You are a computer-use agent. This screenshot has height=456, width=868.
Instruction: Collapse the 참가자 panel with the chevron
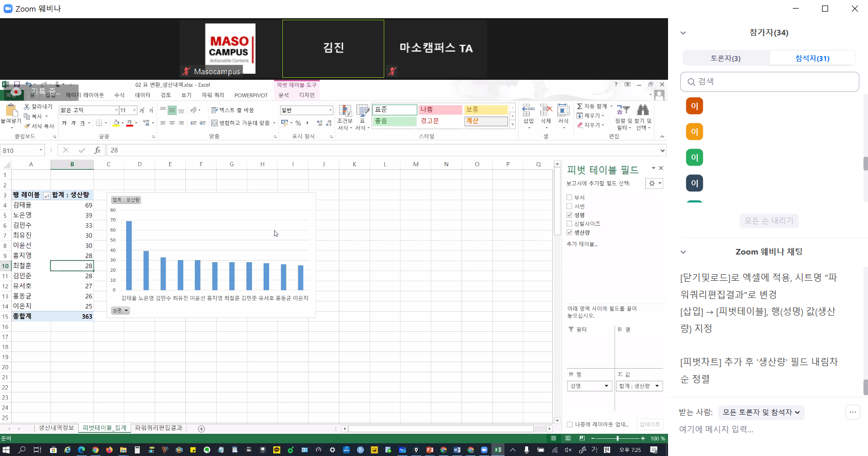click(683, 33)
